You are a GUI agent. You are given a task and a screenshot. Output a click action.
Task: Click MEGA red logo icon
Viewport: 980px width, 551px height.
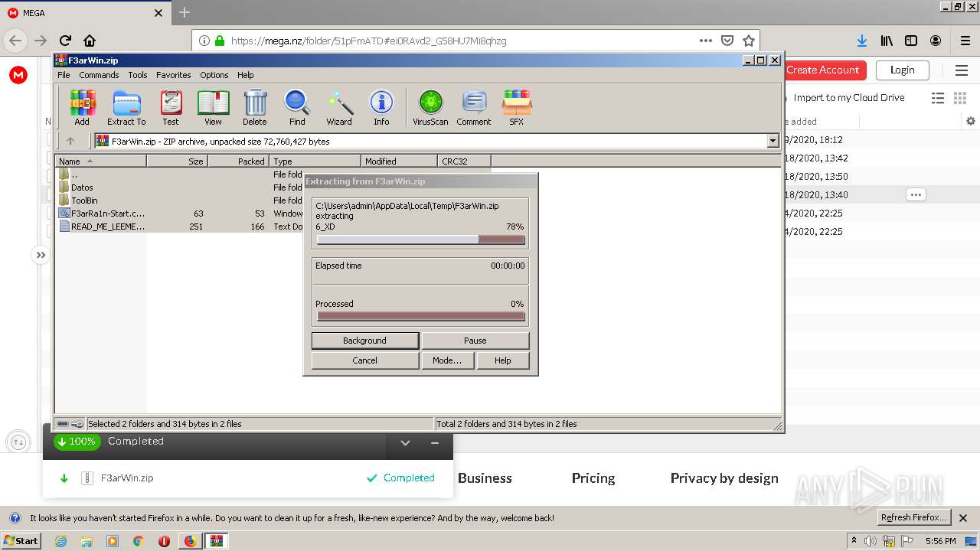(18, 74)
